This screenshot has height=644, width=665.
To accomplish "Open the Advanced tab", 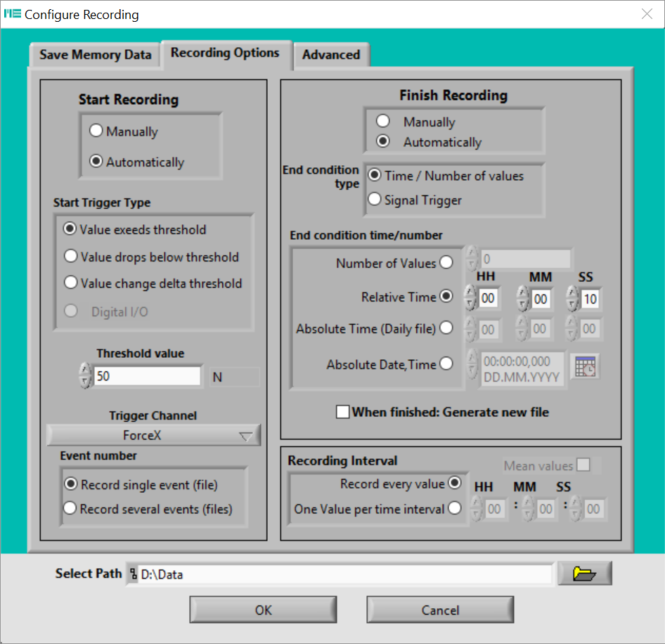I will [331, 55].
